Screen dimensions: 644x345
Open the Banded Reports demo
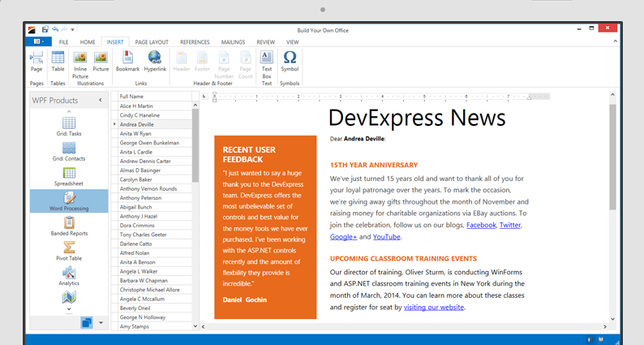pyautogui.click(x=69, y=226)
